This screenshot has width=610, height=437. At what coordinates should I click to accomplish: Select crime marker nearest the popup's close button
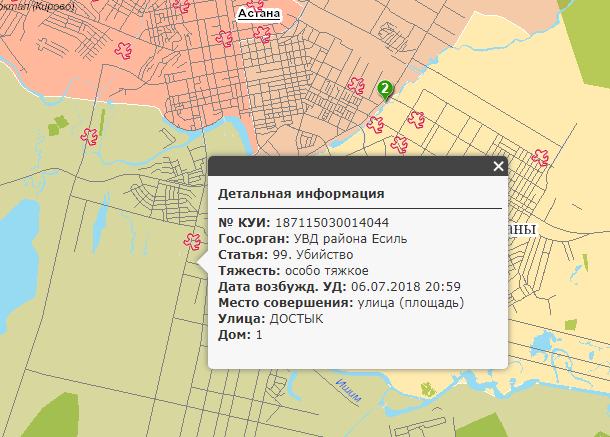(541, 155)
